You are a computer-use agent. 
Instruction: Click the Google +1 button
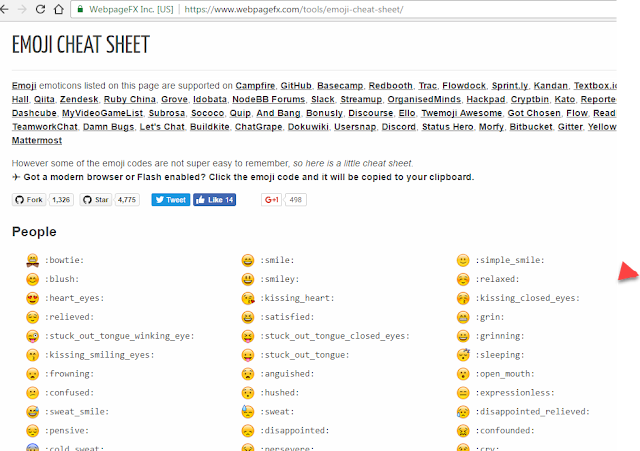(x=271, y=200)
